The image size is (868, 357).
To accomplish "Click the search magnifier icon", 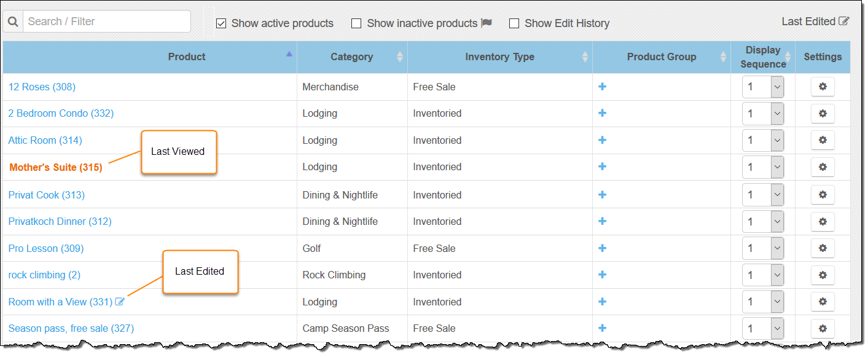I will point(12,22).
